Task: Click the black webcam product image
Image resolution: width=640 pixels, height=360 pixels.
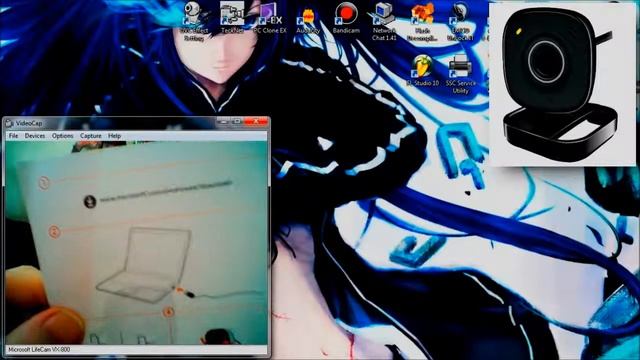Action: 562,84
